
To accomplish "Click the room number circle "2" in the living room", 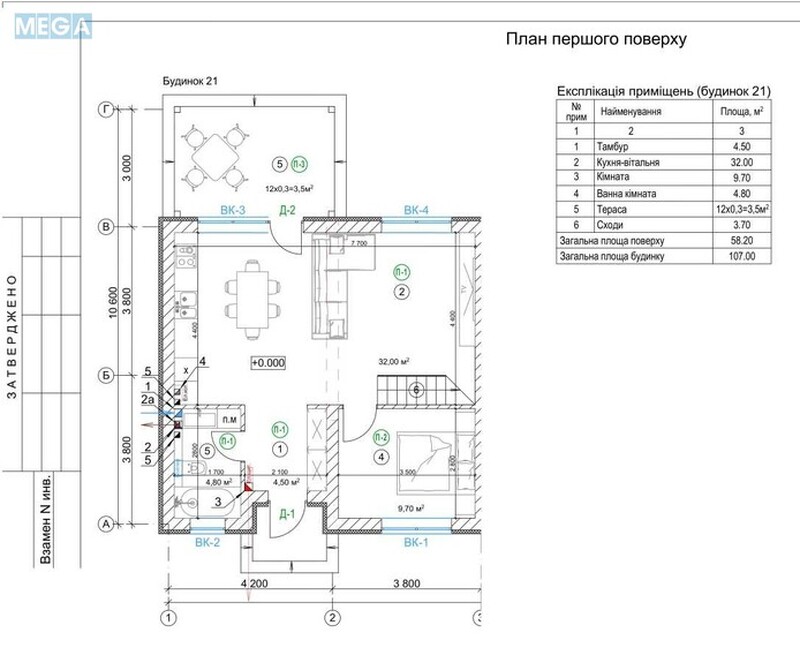I will (x=402, y=292).
